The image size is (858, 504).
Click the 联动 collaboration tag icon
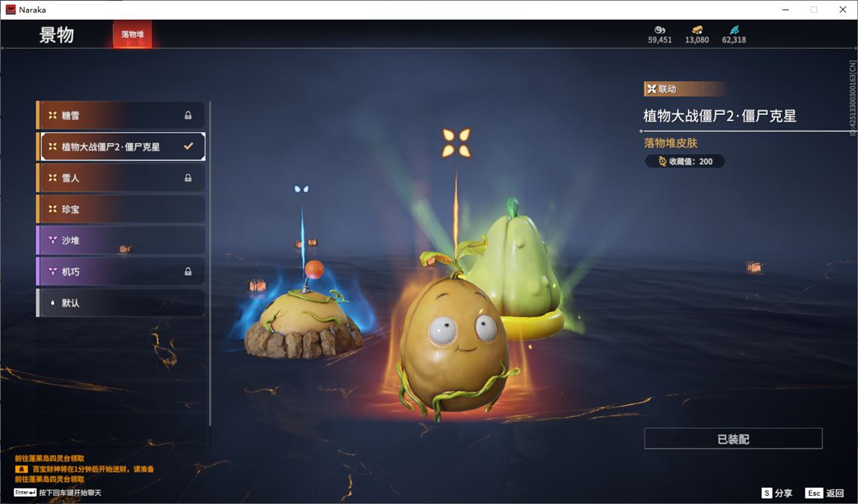pyautogui.click(x=652, y=89)
